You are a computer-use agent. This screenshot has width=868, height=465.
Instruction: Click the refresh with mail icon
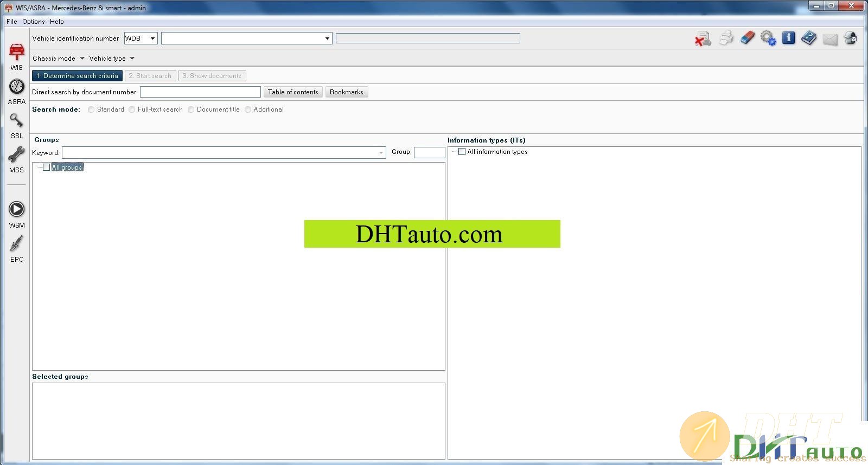pyautogui.click(x=851, y=38)
